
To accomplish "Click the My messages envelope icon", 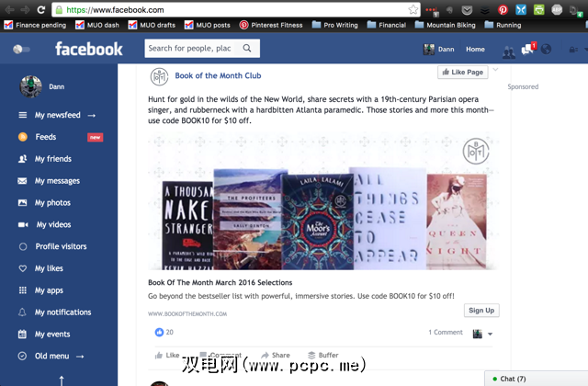I will [x=22, y=181].
